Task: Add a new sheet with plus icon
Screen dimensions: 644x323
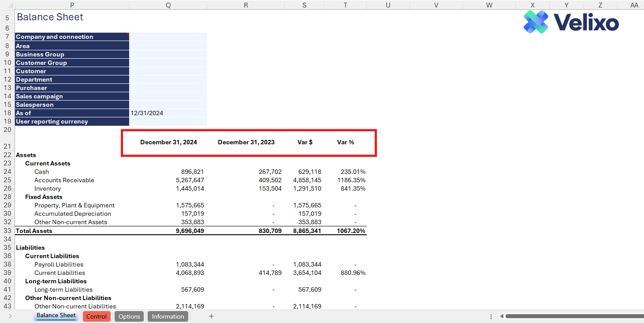Action: (211, 316)
